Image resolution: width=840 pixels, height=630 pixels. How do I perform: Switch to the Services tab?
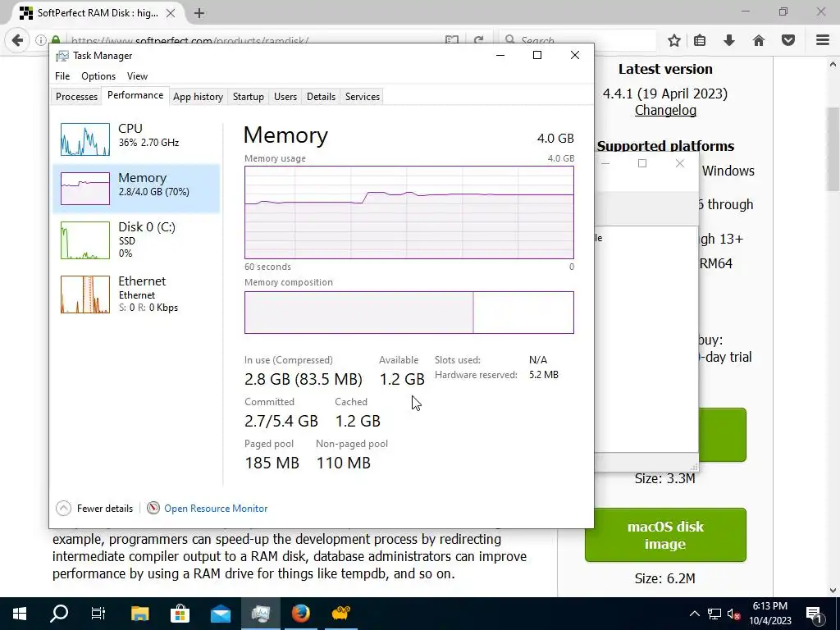pyautogui.click(x=362, y=97)
